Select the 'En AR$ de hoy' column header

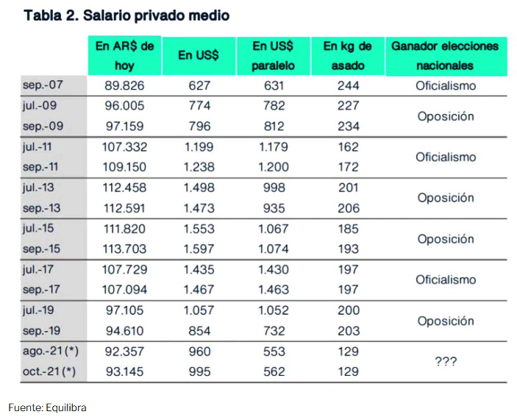(124, 56)
